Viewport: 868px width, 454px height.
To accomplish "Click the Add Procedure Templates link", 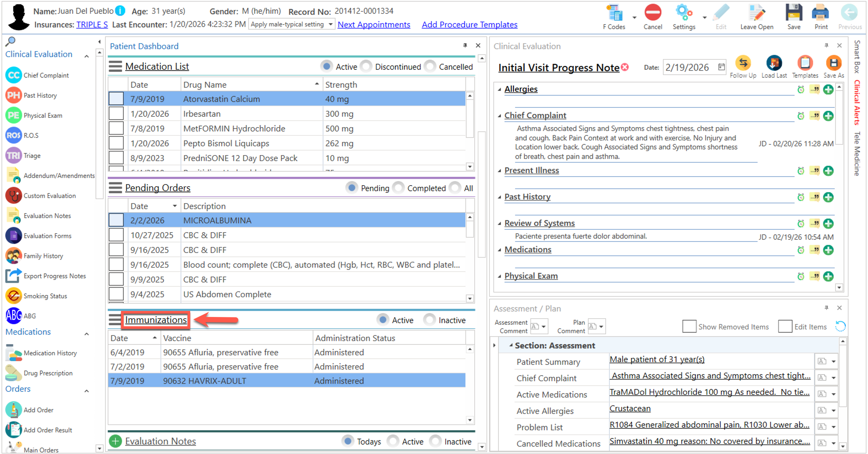I will 469,25.
